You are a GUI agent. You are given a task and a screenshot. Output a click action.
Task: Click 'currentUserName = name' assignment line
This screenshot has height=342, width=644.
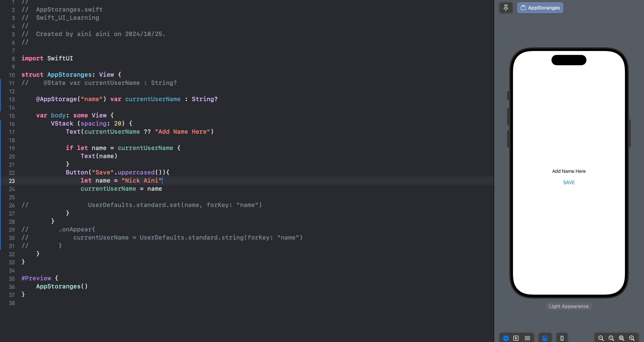coord(121,189)
